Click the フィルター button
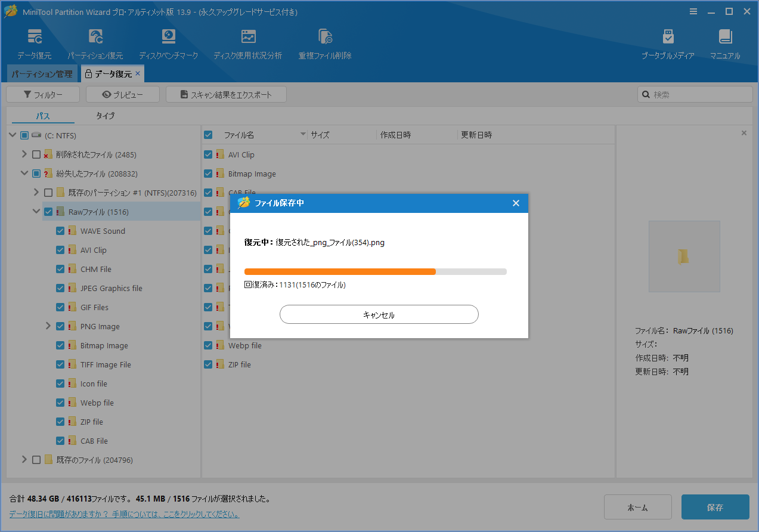The width and height of the screenshot is (759, 532). [x=43, y=94]
